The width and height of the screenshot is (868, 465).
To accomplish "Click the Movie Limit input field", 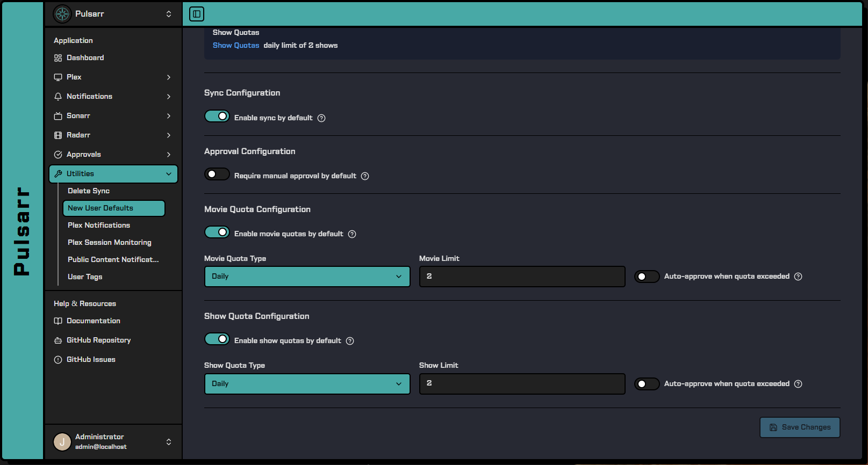I will (522, 277).
